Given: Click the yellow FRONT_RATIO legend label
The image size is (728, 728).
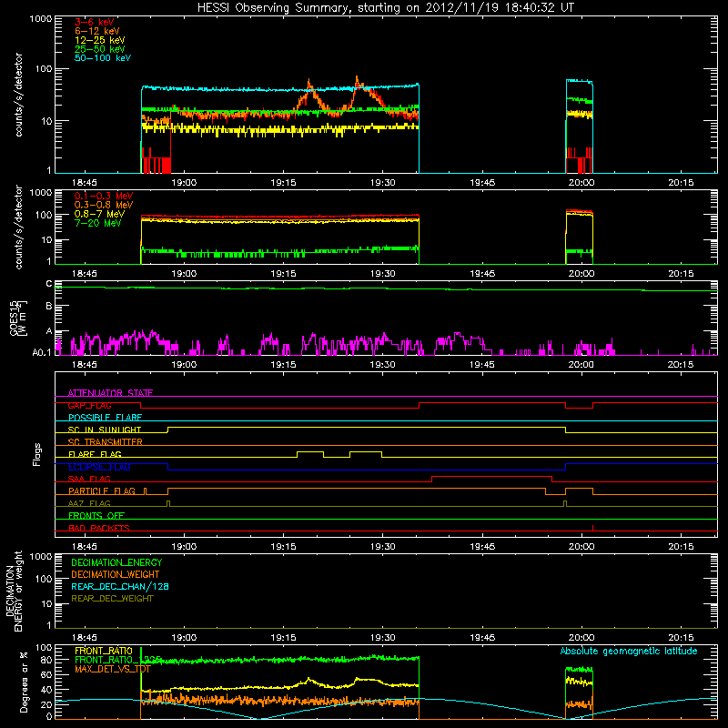Looking at the screenshot, I should tap(104, 651).
